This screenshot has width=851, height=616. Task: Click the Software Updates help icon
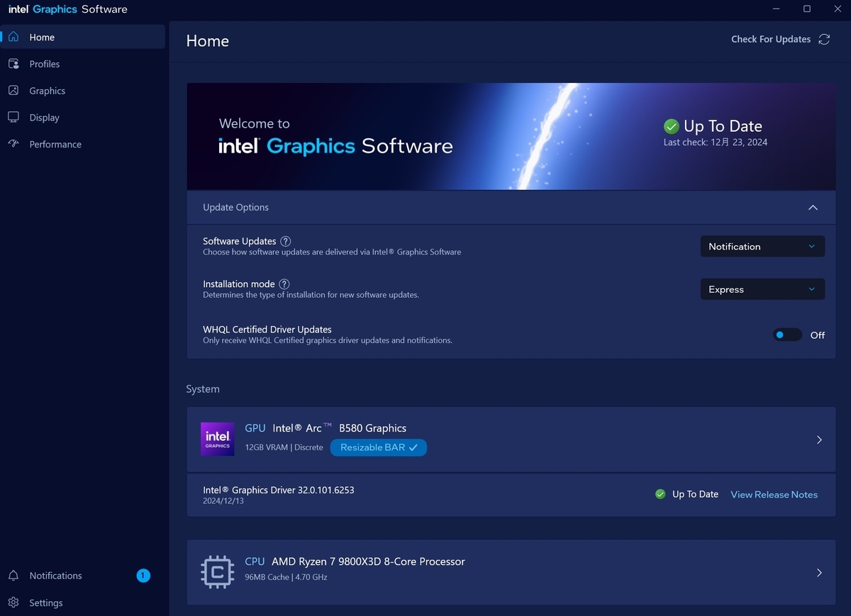point(286,241)
